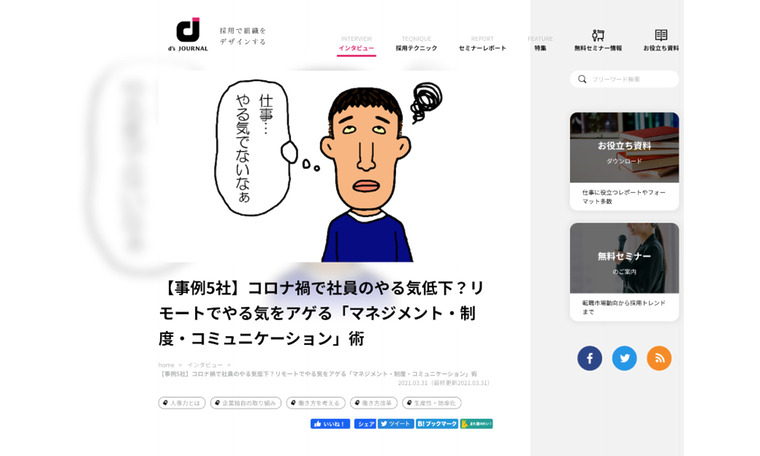Click the B! ブックマーク button
The image size is (760, 456).
coord(437,424)
